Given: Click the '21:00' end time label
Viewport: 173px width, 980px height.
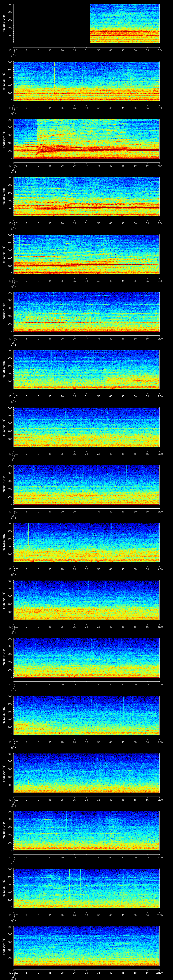Looking at the screenshot, I should 160,972.
